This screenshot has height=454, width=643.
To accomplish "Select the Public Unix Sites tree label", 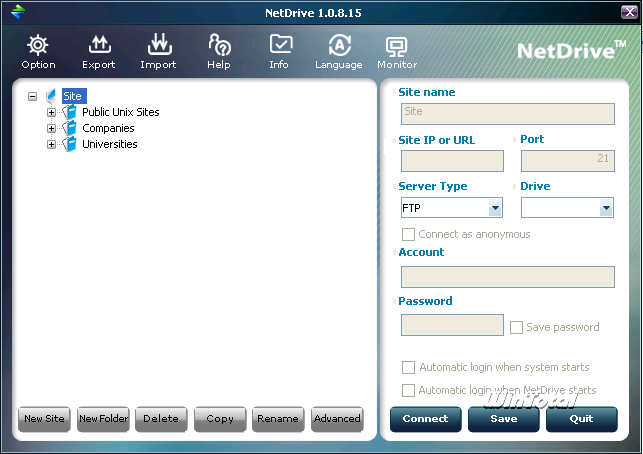I will [121, 112].
